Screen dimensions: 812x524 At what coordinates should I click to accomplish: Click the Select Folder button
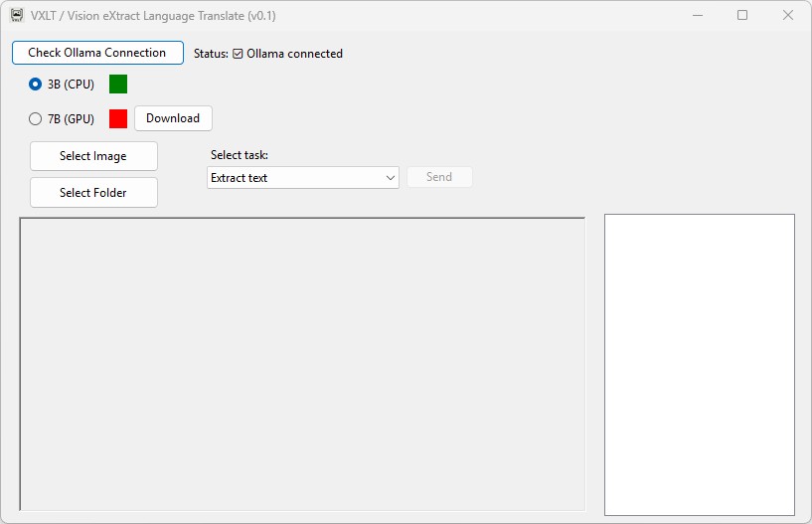[93, 192]
